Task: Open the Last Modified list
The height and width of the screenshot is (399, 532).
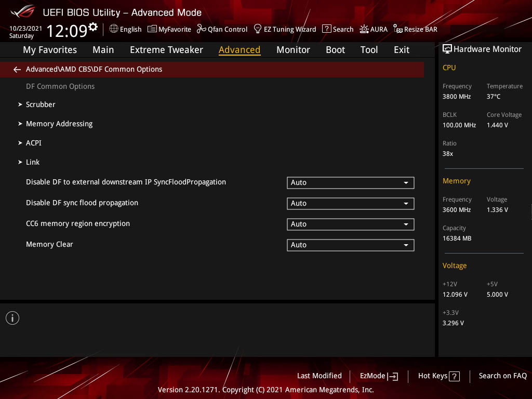Action: (320, 376)
